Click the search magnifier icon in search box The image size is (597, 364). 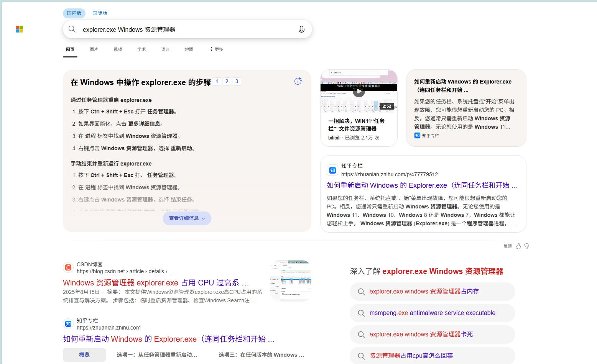pyautogui.click(x=72, y=29)
